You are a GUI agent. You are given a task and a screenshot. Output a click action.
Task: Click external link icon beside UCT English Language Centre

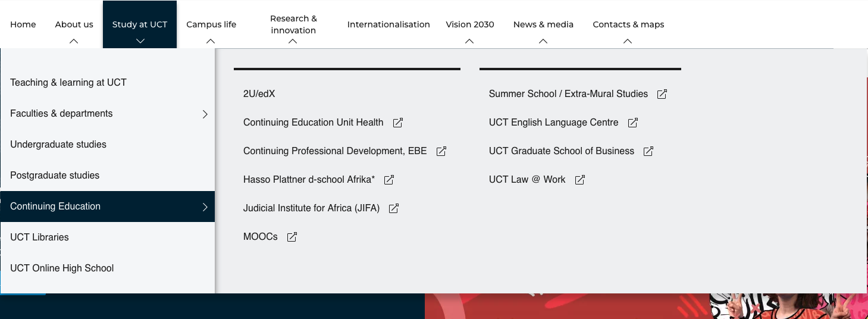tap(633, 123)
